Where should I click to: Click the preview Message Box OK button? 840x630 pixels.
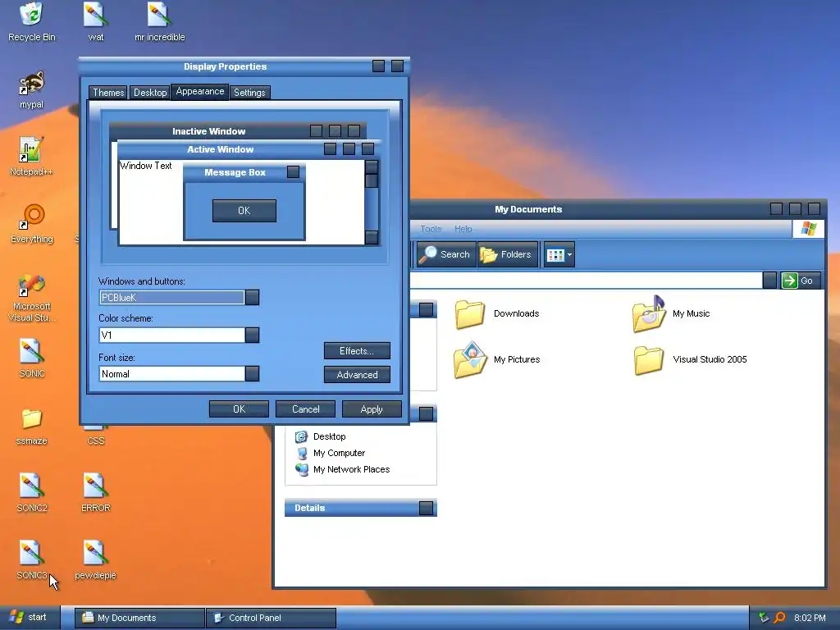coord(244,211)
